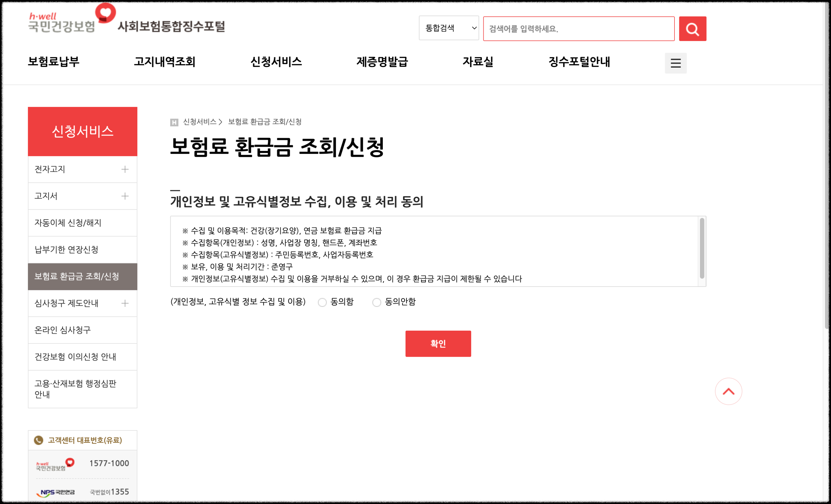Click the small 국민건강보험 logo beside 1577-1000
Image resolution: width=831 pixels, height=504 pixels.
(55, 464)
